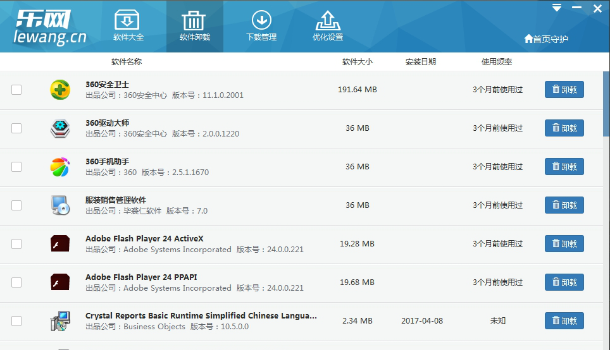Click the Crystal Reports installer icon
The width and height of the screenshot is (610, 364).
coord(60,321)
